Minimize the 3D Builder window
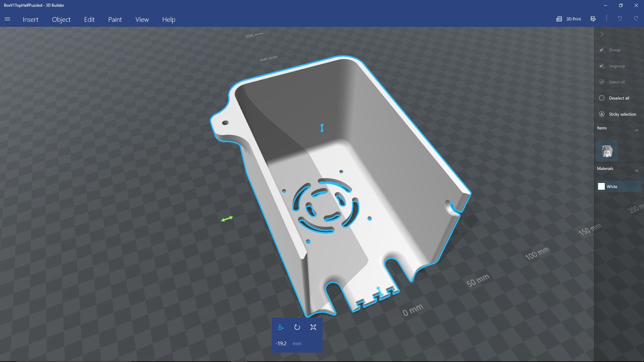Screen dimensions: 644x362 pos(605,5)
